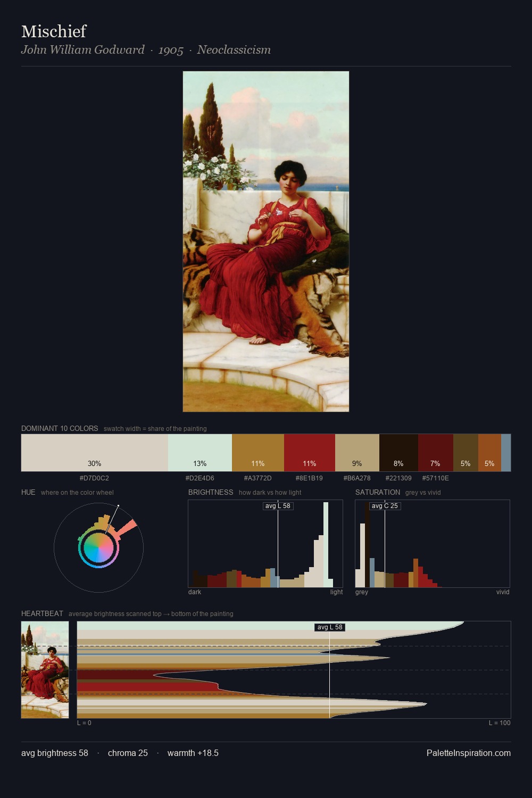Screen dimensions: 532x798
Task: Choose the rust orange 5% swatch
Action: coord(489,453)
